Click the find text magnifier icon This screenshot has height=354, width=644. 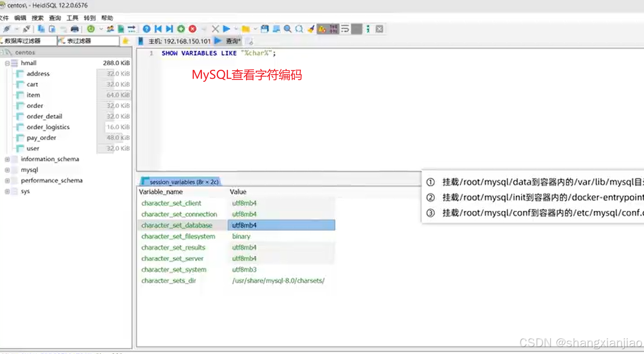[288, 29]
